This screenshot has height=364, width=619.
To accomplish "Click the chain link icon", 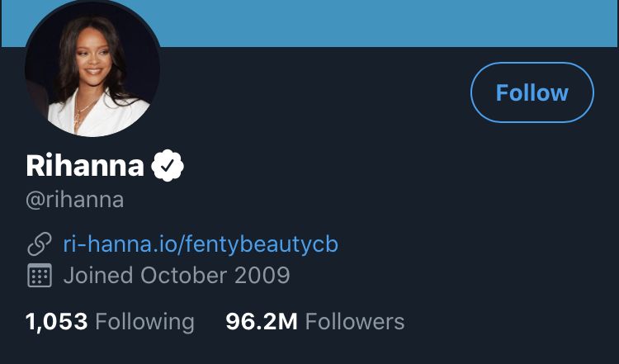I will (x=40, y=244).
